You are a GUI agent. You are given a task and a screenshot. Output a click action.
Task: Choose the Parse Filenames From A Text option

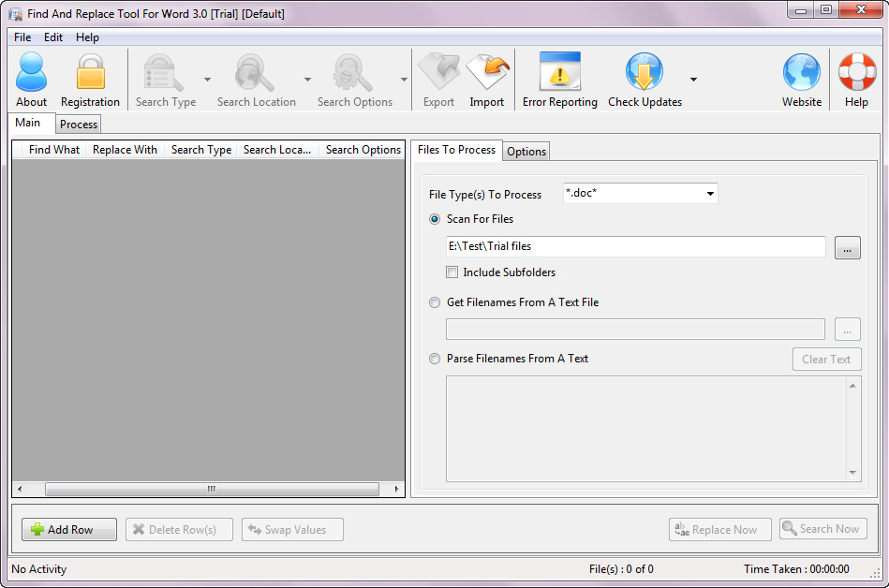tap(435, 359)
